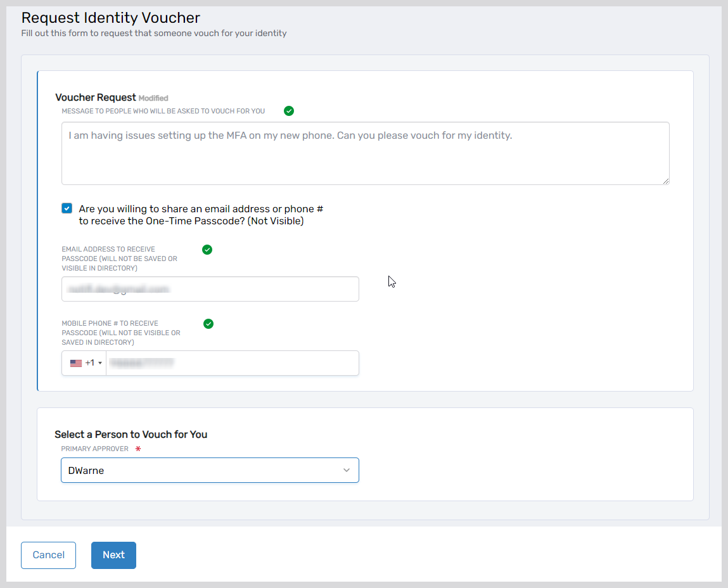Click Cancel to discard the voucher request

48,555
